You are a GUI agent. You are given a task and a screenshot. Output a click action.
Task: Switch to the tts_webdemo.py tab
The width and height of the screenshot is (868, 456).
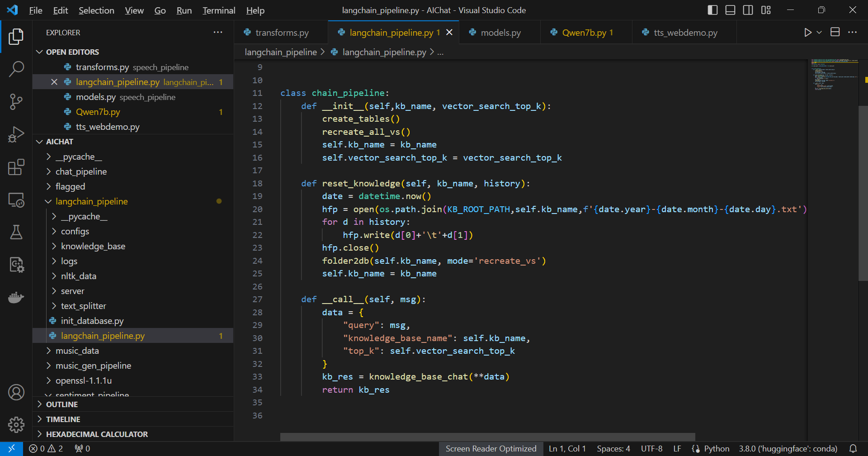(684, 33)
